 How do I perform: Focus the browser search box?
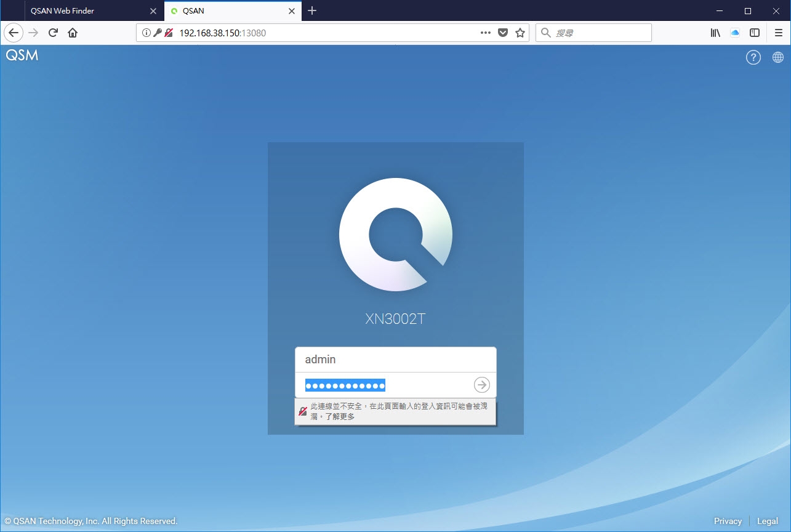[593, 33]
